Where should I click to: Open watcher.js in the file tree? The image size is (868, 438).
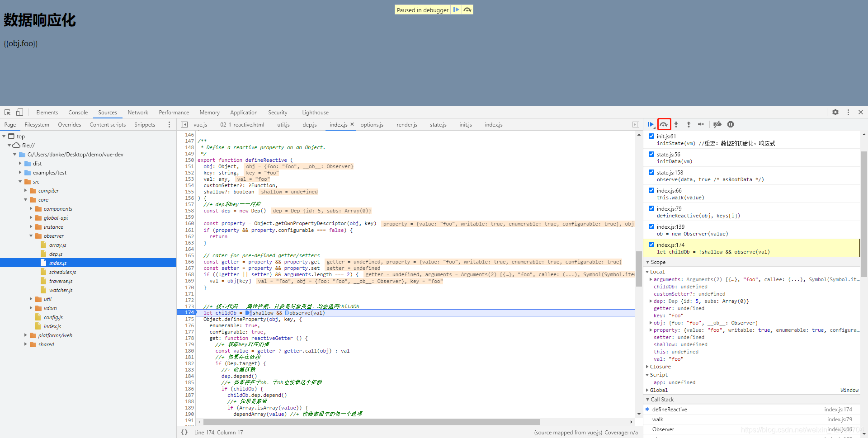pyautogui.click(x=61, y=290)
